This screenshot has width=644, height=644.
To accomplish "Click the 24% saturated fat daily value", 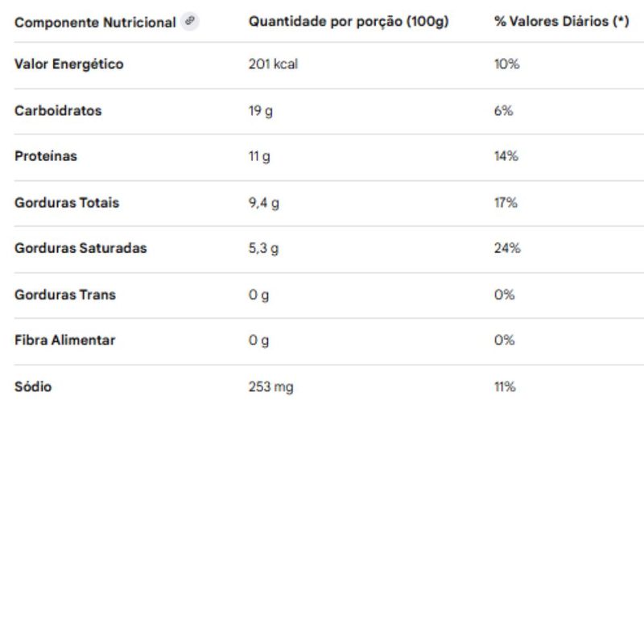I will (507, 248).
